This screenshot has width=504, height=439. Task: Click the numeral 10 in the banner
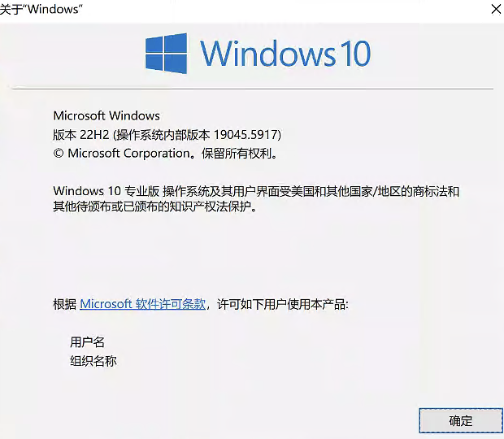coord(355,54)
